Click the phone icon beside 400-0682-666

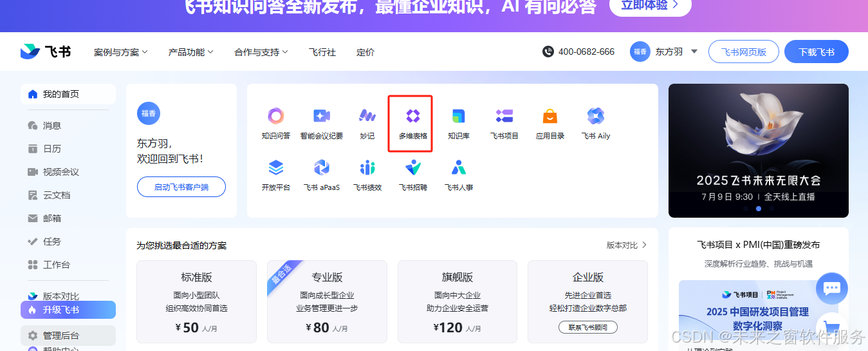(548, 52)
